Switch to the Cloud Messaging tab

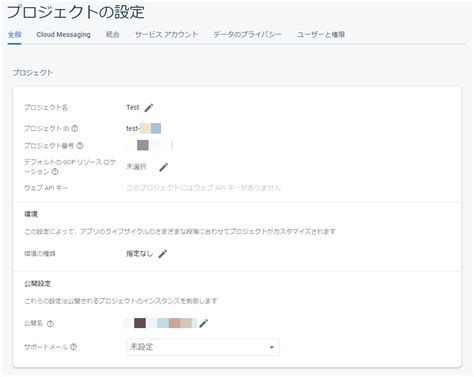64,35
